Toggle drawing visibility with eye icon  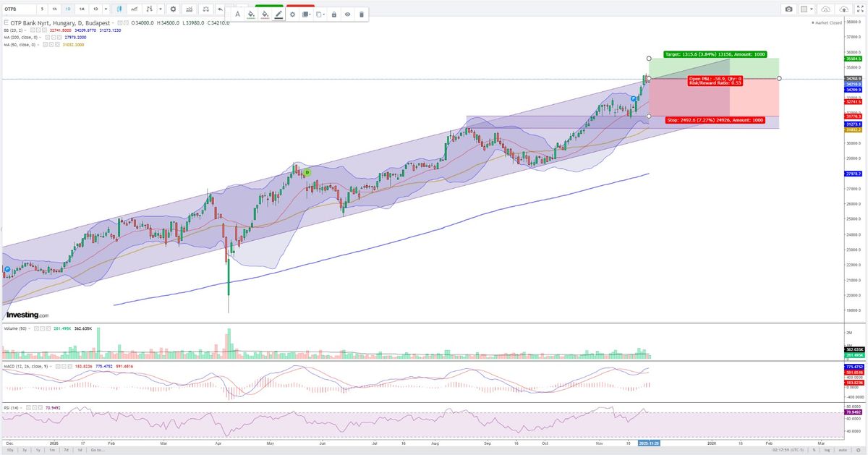347,14
